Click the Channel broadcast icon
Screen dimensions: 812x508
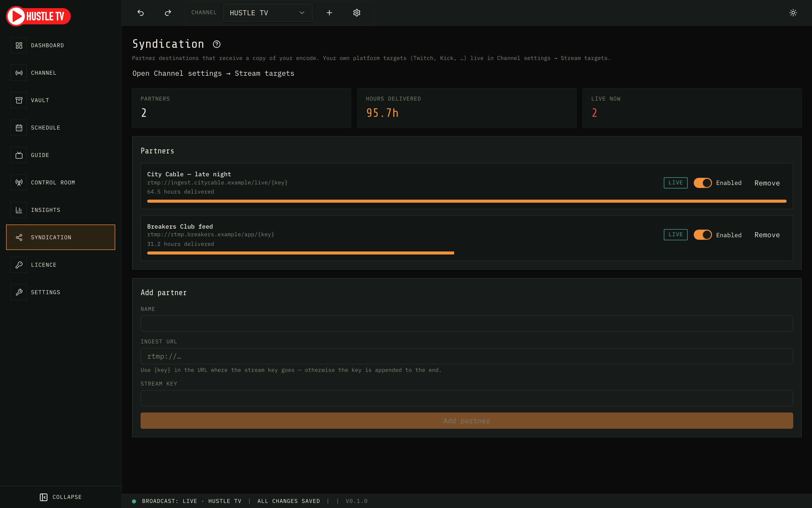19,73
